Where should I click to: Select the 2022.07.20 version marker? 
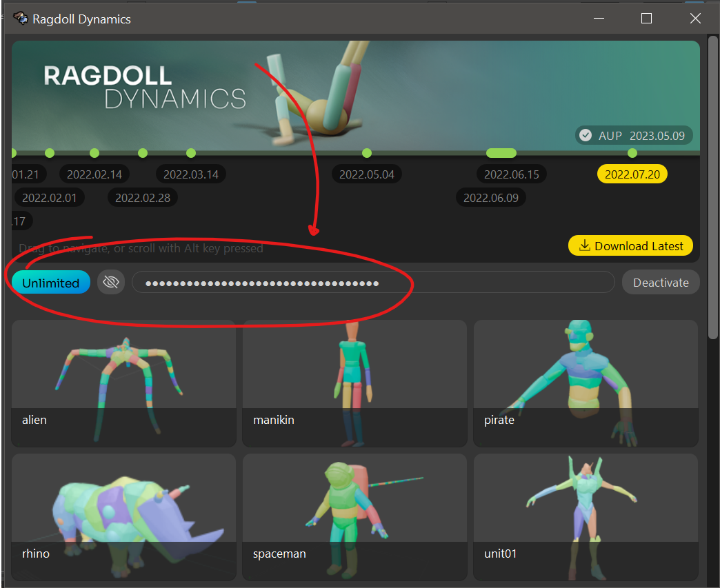coord(632,174)
